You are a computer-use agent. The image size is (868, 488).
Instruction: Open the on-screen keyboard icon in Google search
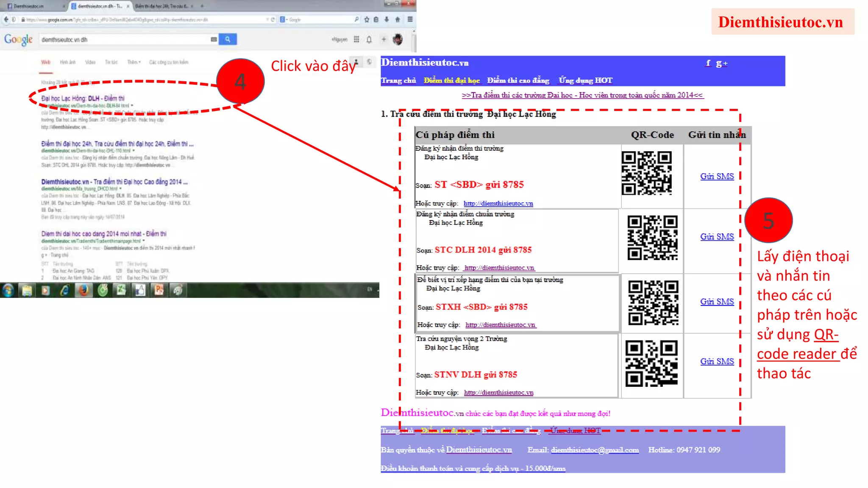pos(214,39)
